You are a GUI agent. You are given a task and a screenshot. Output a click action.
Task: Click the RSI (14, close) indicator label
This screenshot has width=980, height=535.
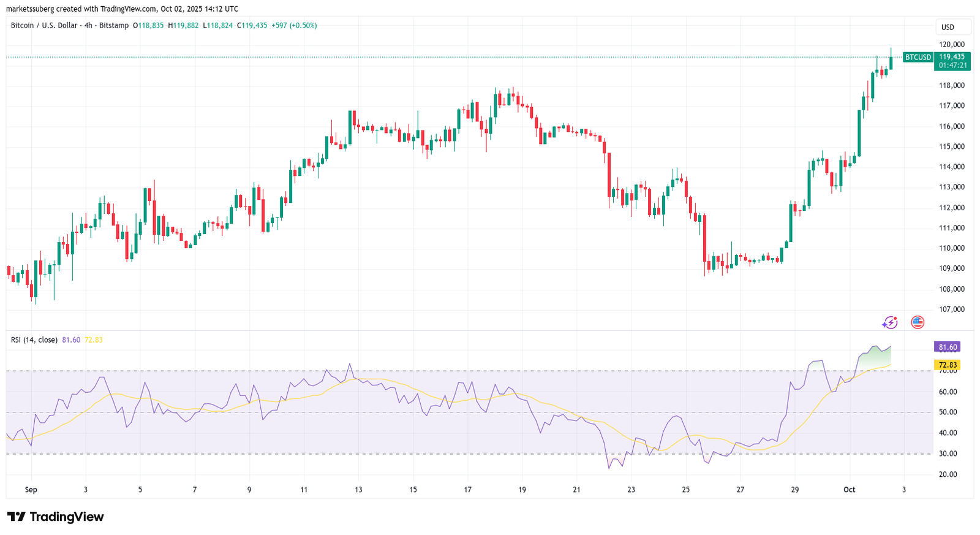[x=34, y=340]
